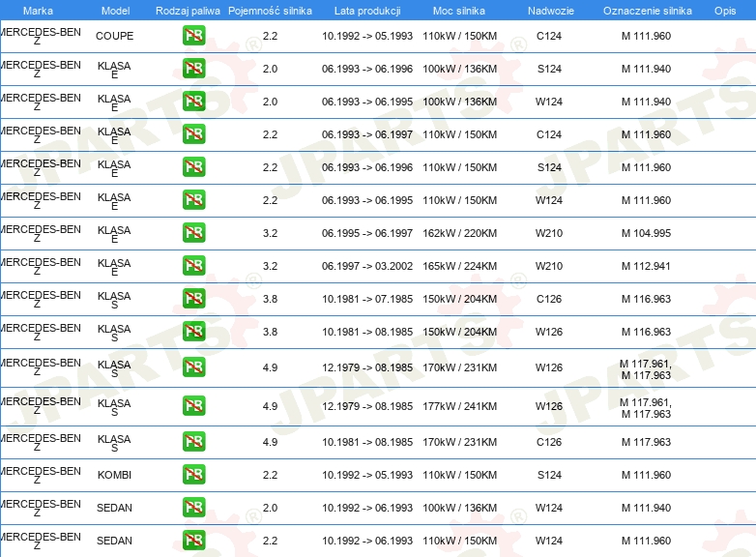Click the KLASA S cell in the 177kW row
This screenshot has height=557, width=756.
pos(114,407)
